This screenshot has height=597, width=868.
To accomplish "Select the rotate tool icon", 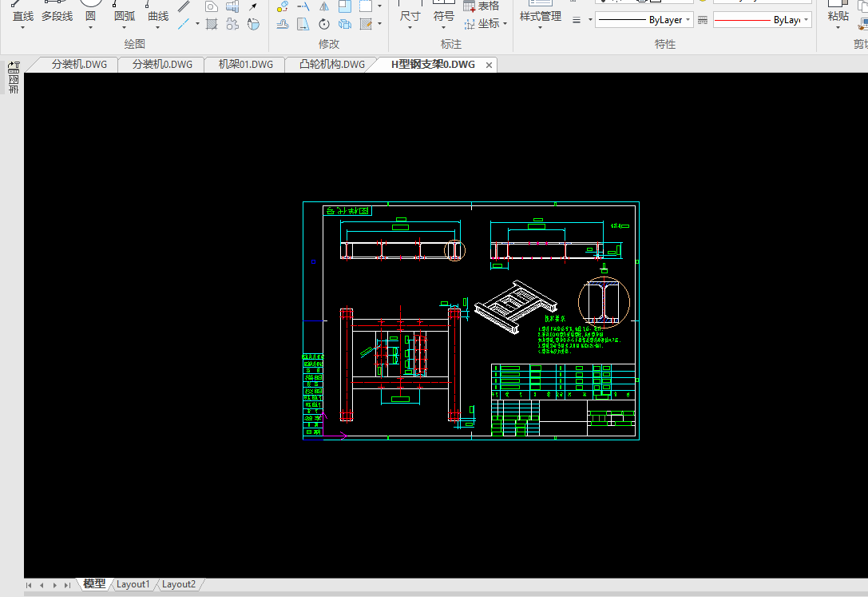I will pyautogui.click(x=324, y=24).
